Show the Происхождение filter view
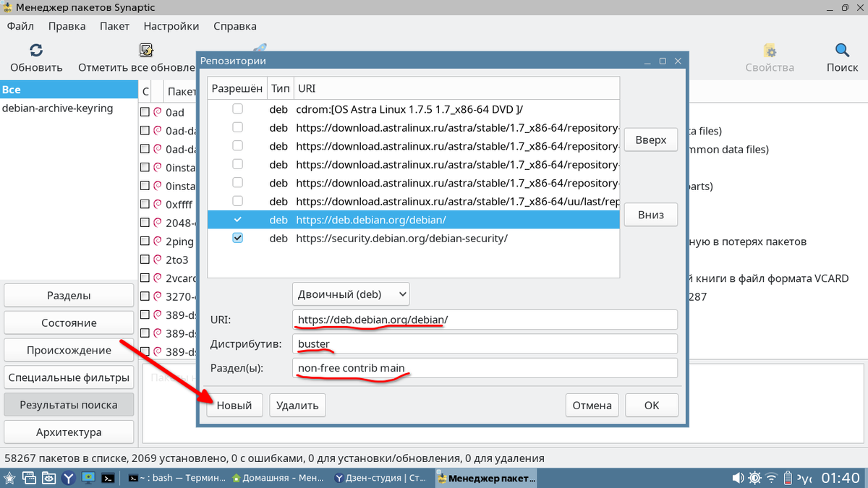 click(x=69, y=351)
